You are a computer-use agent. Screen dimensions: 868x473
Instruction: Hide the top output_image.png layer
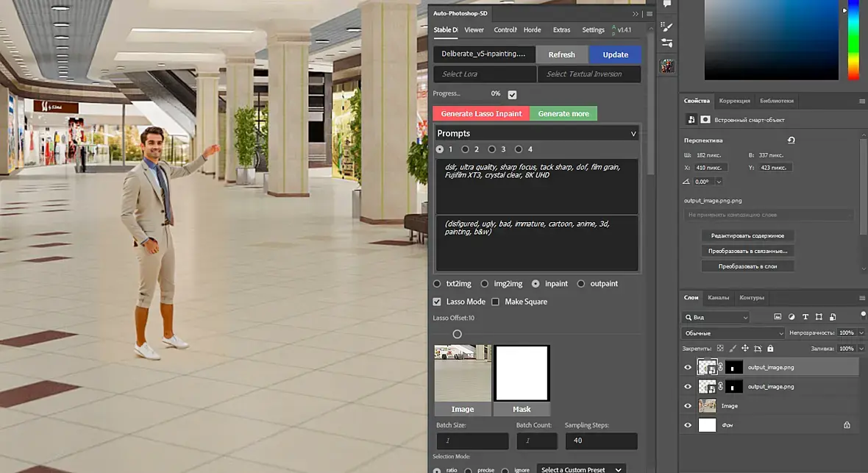point(688,367)
